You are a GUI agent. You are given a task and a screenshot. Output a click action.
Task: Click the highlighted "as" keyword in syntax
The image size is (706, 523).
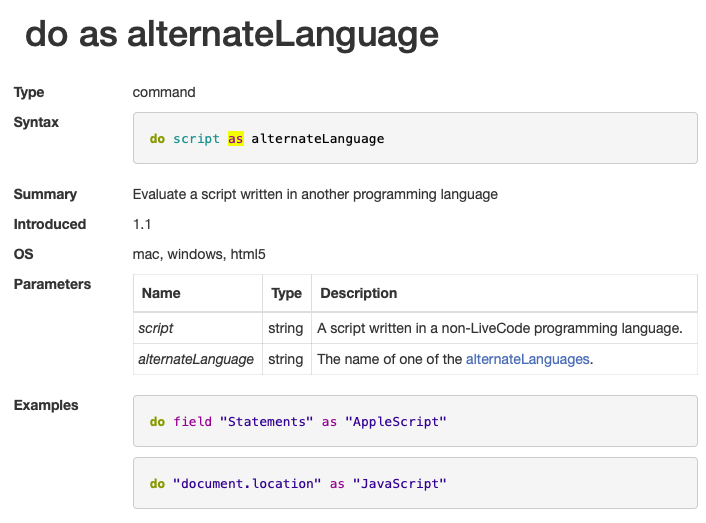point(235,139)
